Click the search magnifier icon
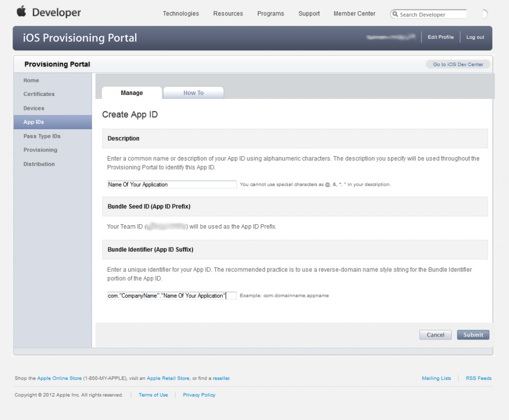This screenshot has width=509, height=420. coord(395,14)
